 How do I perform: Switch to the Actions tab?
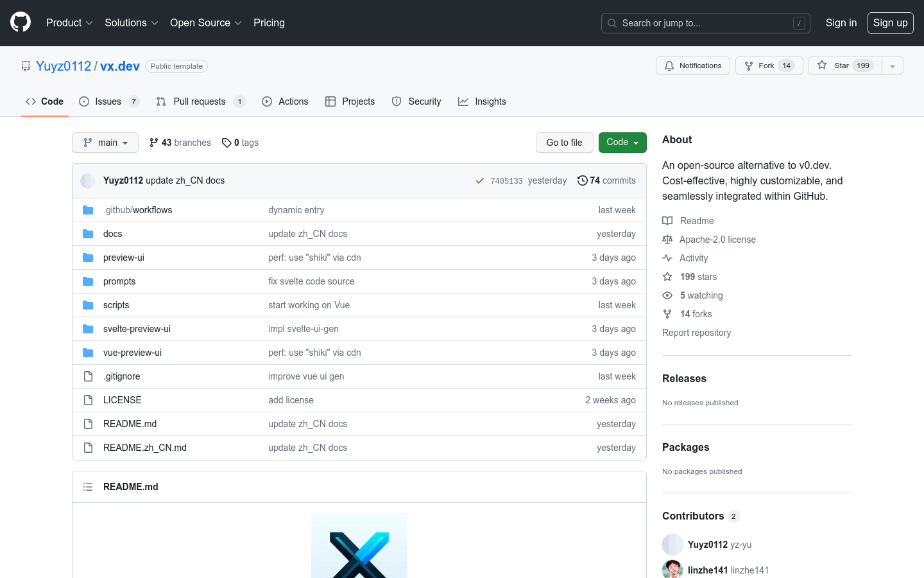coord(285,101)
